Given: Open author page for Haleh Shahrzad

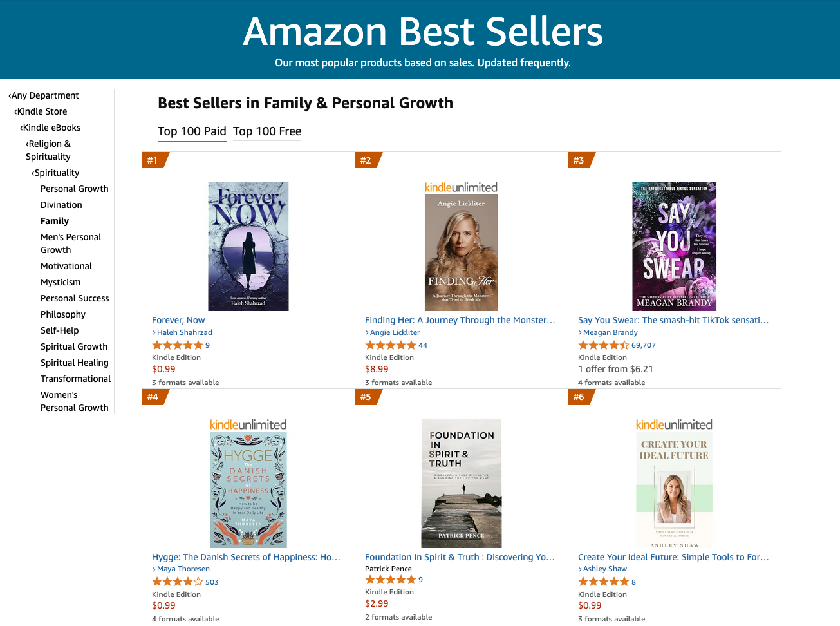Looking at the screenshot, I should tap(184, 332).
